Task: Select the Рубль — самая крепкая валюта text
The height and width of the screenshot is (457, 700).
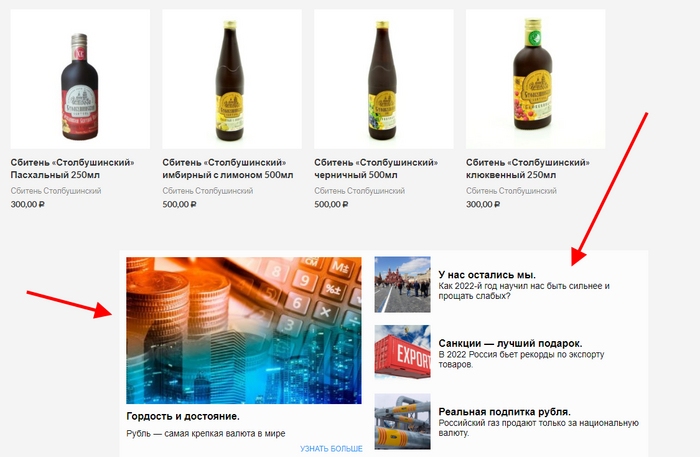Action: pos(206,433)
